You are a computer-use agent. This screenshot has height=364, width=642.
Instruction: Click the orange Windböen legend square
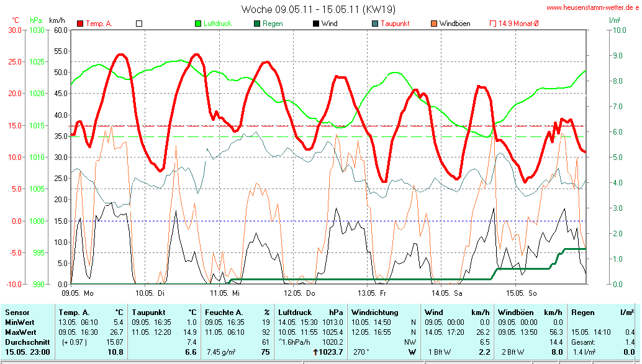[434, 24]
